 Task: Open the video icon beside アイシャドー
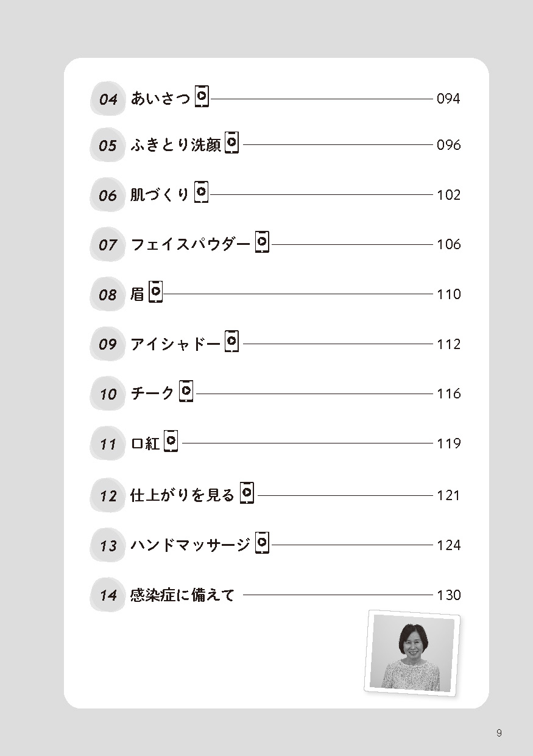(x=231, y=342)
